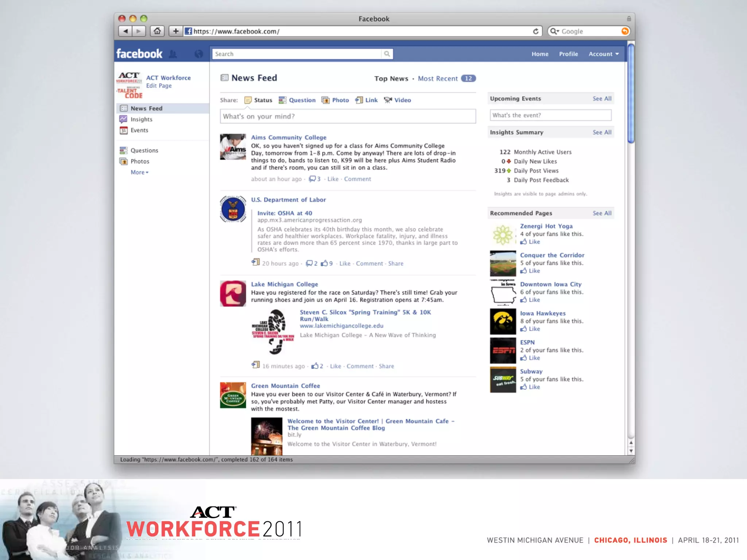Viewport: 747px width, 560px height.
Task: Open the Downtown Iowa City page
Action: (x=551, y=284)
